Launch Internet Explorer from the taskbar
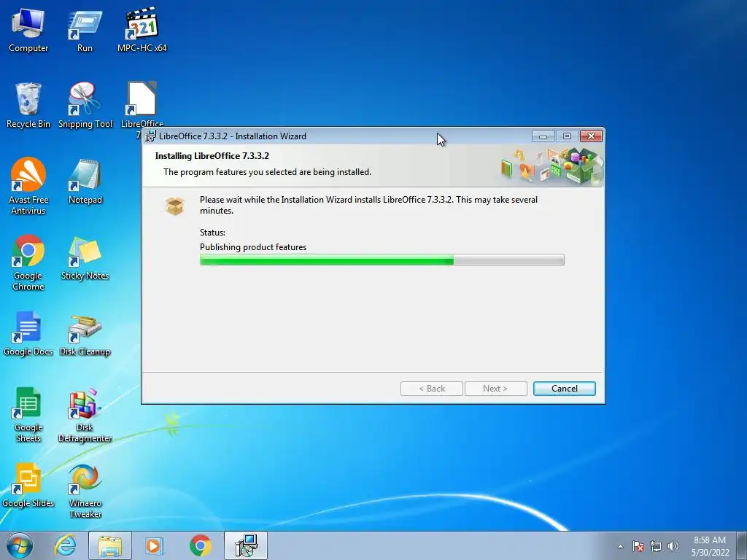 click(x=65, y=545)
